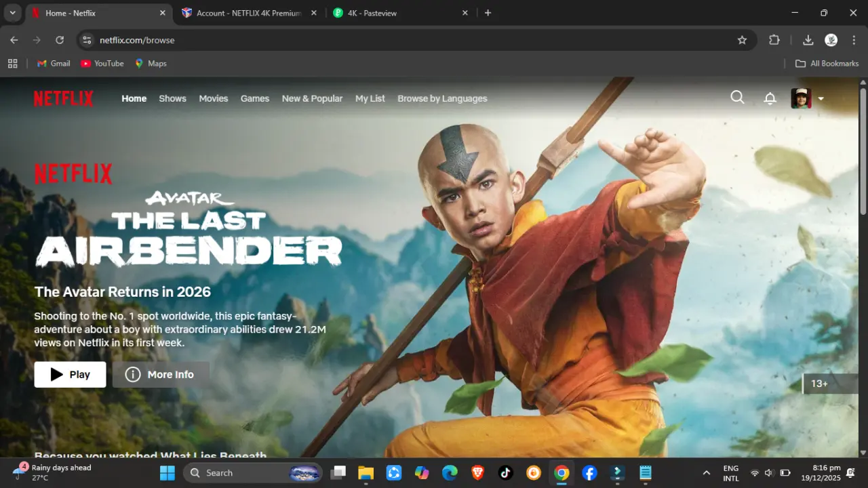This screenshot has height=488, width=868.
Task: Close the Account - NETFLIX 4K tab
Action: coord(313,13)
